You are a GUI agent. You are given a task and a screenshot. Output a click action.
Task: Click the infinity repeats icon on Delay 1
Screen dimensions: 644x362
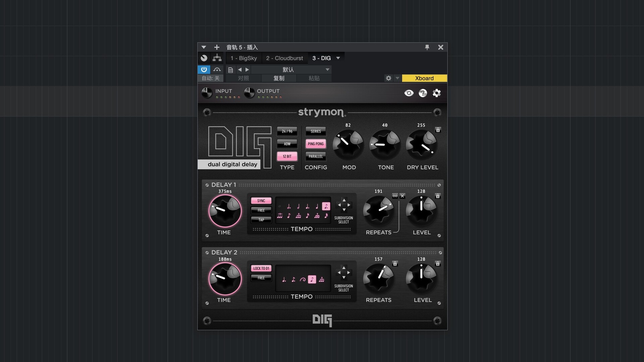pos(395,196)
